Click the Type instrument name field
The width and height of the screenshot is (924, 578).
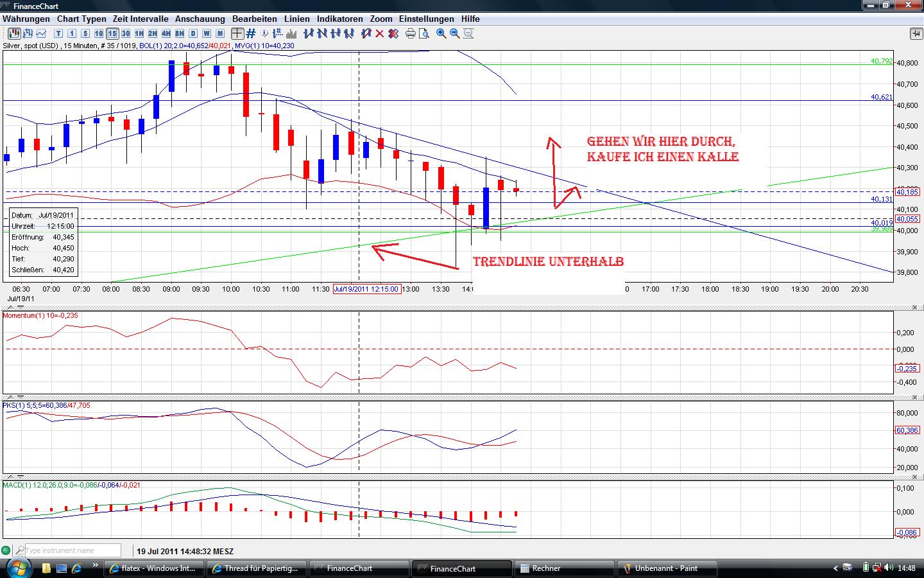click(73, 550)
